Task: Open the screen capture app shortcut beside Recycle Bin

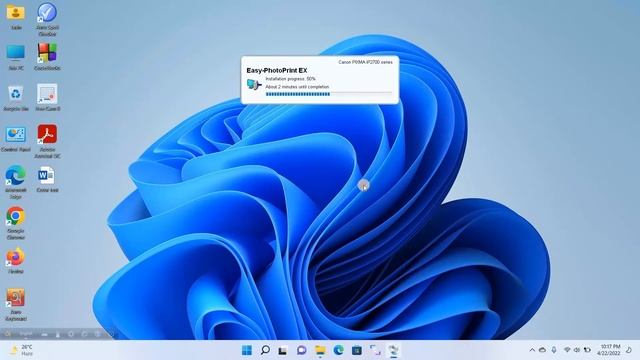Action: (x=47, y=98)
